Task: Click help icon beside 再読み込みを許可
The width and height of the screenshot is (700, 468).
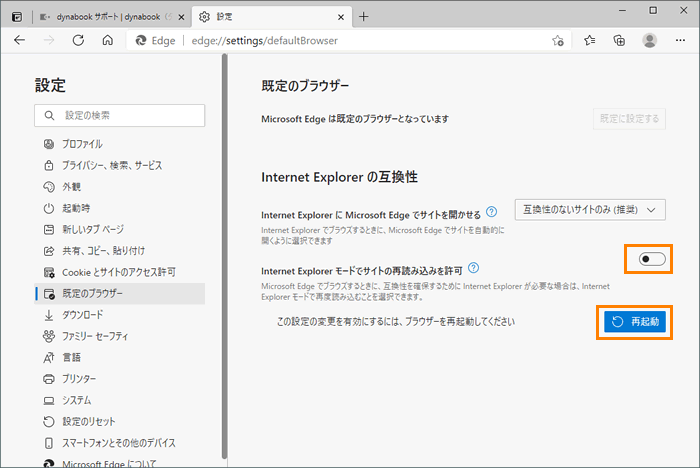Action: pos(474,268)
